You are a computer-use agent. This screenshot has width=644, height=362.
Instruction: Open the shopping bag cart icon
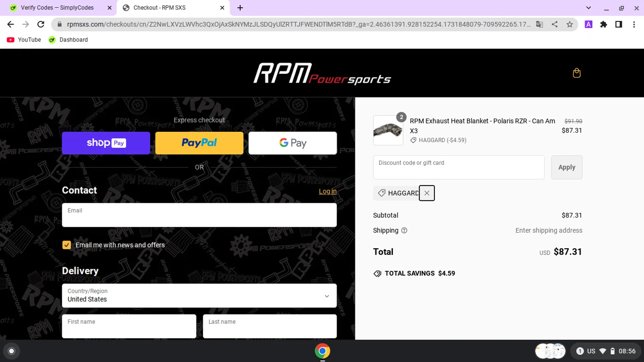[x=577, y=73]
